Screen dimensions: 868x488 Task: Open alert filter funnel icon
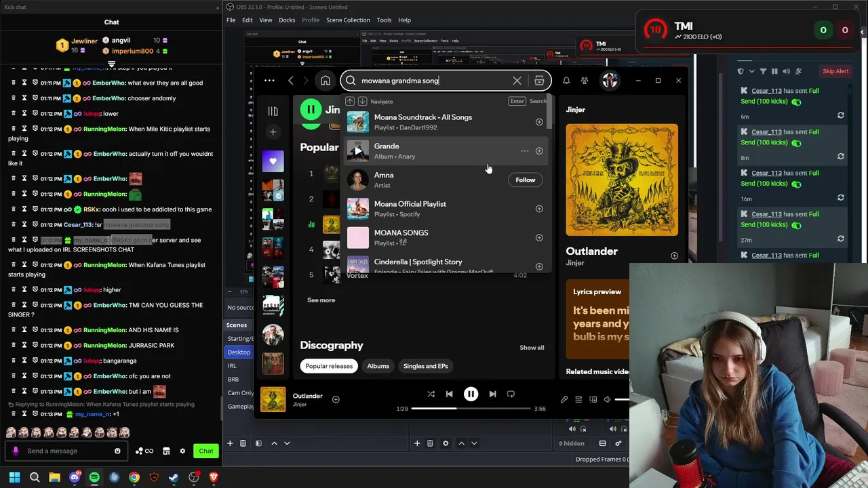[x=763, y=71]
